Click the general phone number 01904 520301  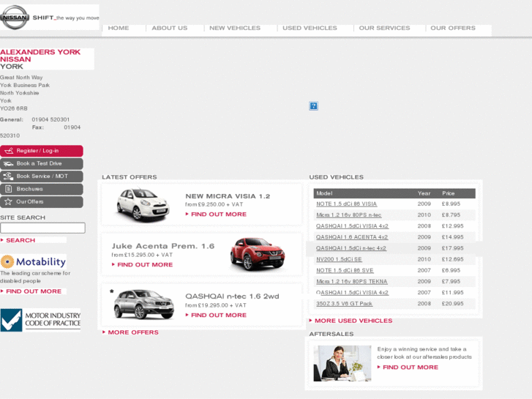point(50,120)
